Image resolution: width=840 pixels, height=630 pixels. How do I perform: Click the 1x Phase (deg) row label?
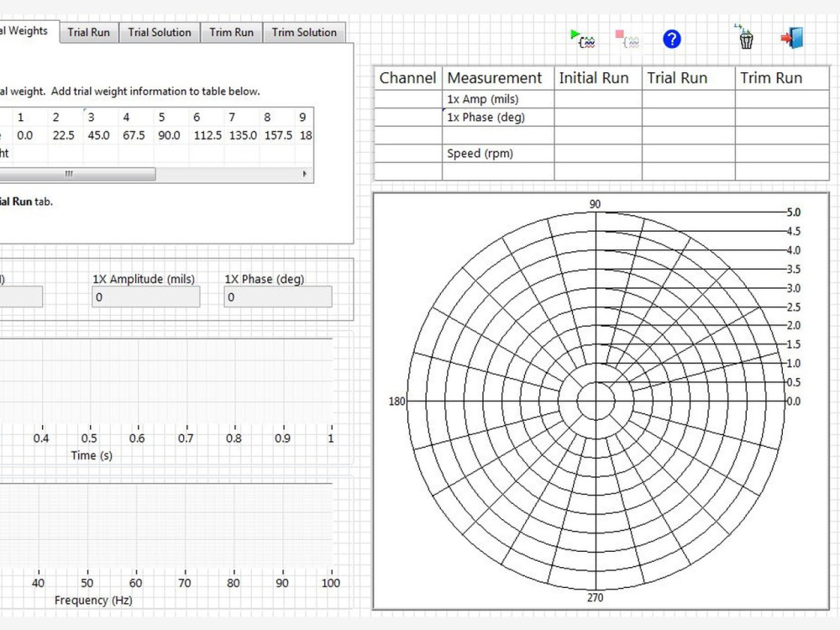click(x=486, y=118)
